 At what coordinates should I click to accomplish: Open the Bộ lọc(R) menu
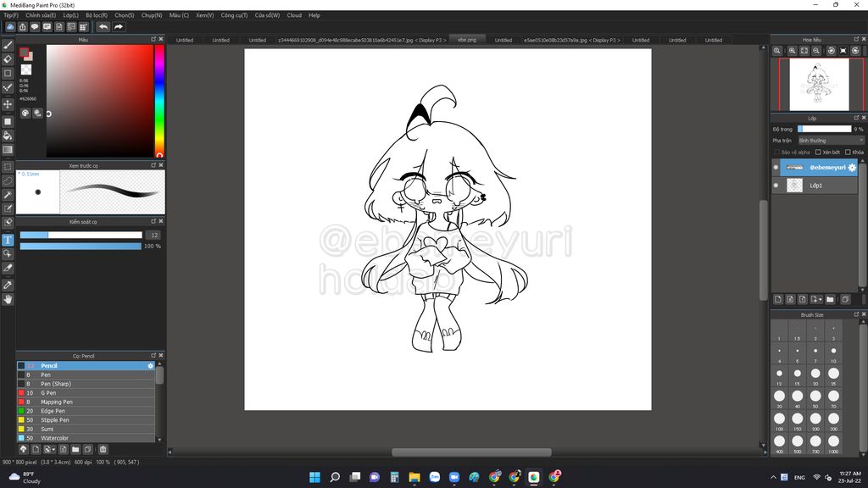tap(97, 15)
